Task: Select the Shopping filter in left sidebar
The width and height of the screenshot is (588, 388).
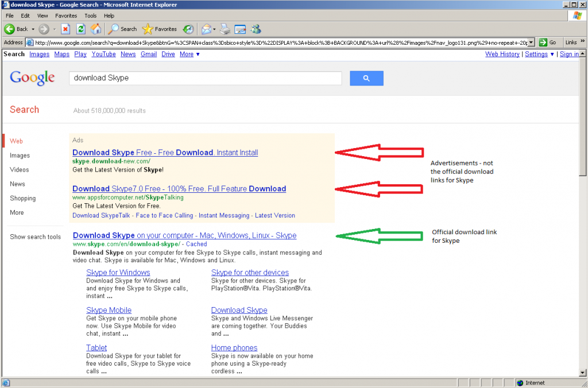Action: coord(23,198)
